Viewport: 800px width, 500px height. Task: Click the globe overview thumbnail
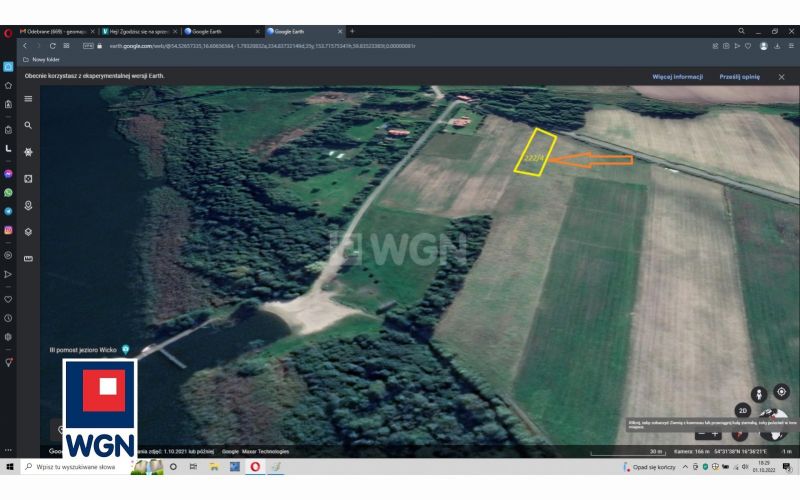tap(773, 425)
